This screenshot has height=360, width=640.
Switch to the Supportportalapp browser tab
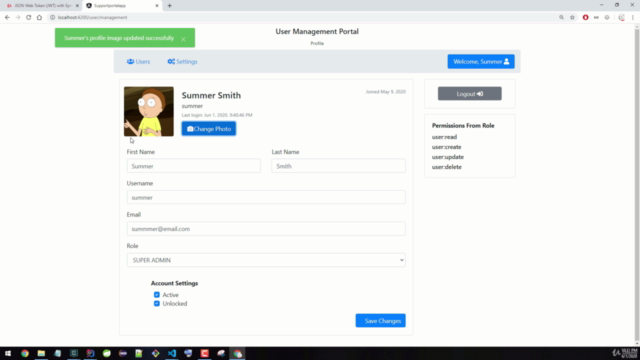[x=122, y=6]
